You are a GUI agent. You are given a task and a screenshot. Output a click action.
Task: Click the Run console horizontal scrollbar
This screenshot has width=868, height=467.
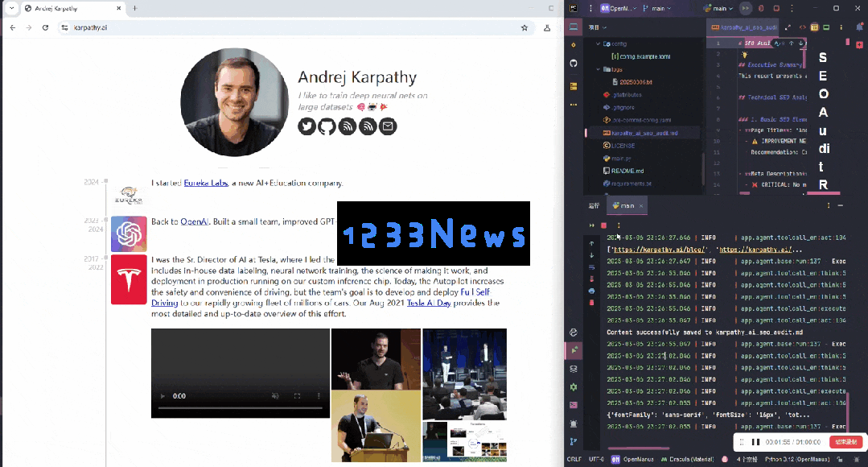[639, 448]
